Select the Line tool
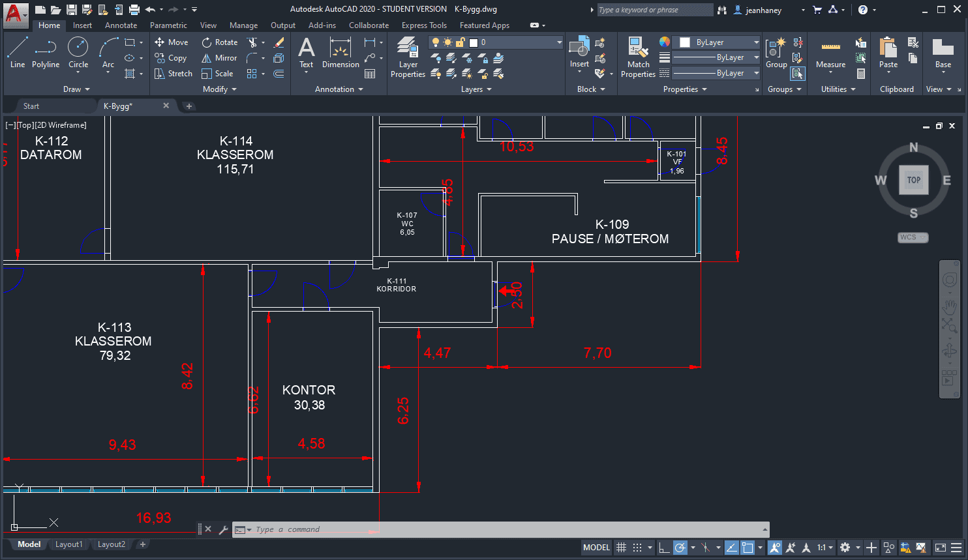The image size is (968, 560). point(18,53)
